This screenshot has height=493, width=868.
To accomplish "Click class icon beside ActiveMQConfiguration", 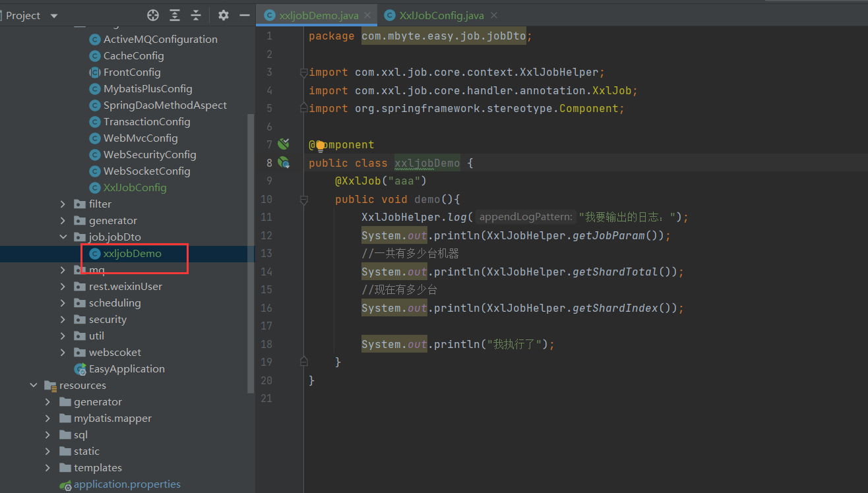I will [94, 40].
